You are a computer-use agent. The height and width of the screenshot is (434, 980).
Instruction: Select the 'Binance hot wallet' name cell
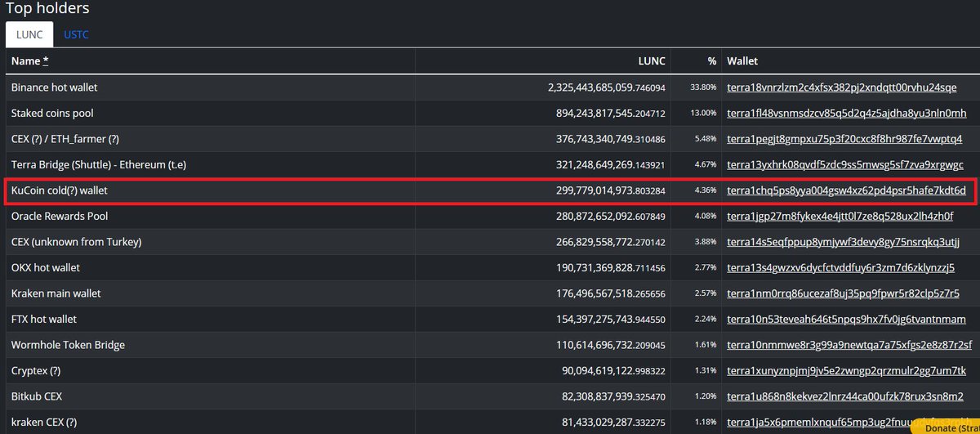tap(55, 87)
